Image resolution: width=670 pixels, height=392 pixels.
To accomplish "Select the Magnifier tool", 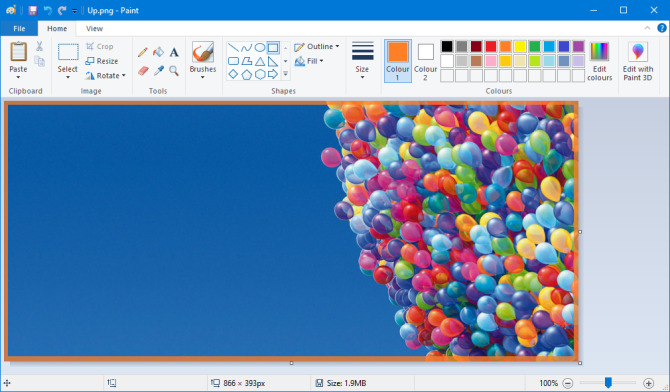I will click(174, 71).
